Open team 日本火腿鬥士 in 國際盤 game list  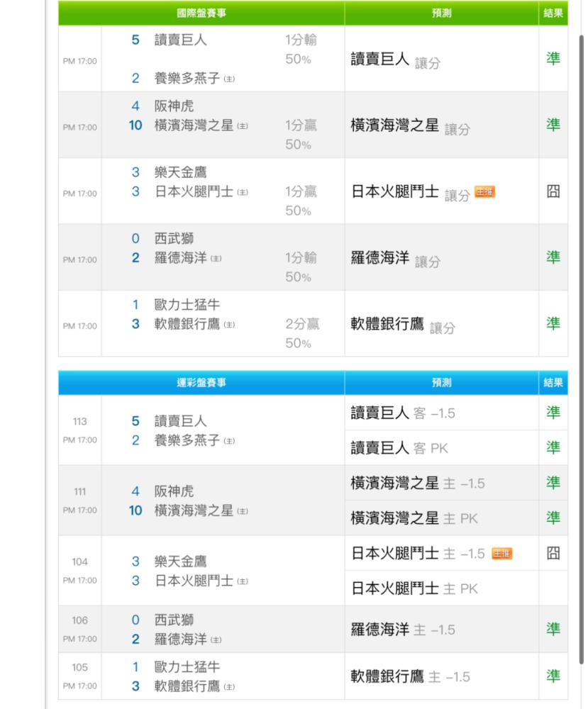pos(194,191)
